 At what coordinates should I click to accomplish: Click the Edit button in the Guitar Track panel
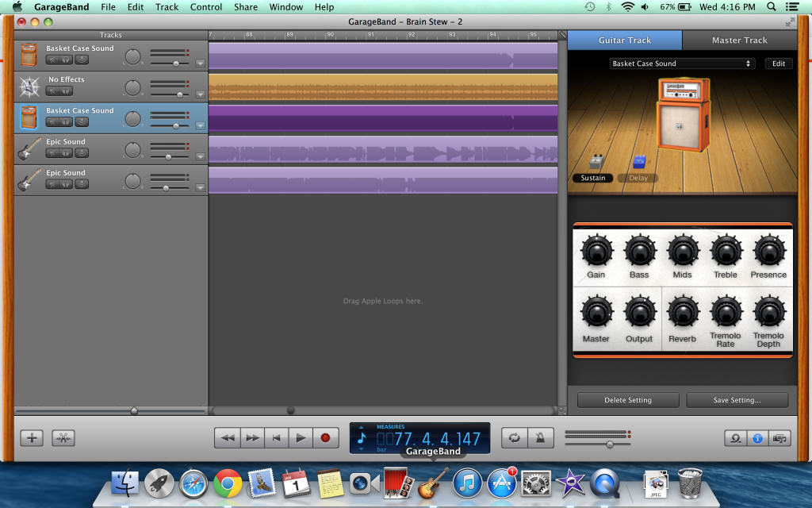779,63
